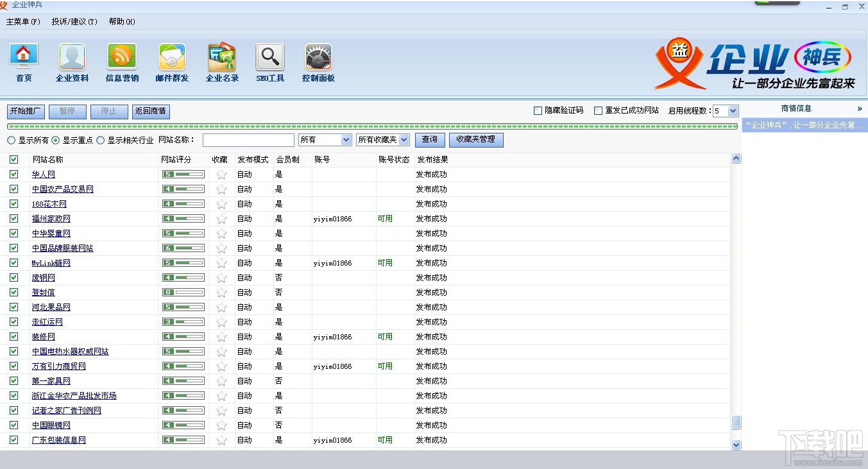Click the rating bar for 中国品牌服装网站
868x469 pixels.
183,248
